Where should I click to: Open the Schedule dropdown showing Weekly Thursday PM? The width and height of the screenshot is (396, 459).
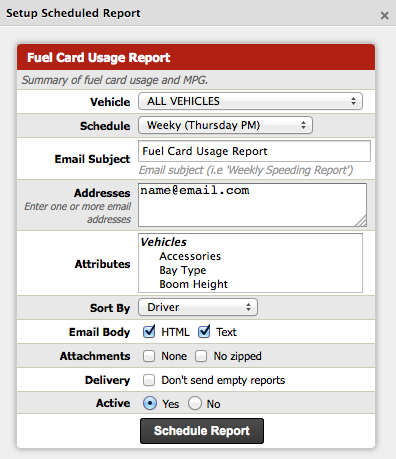click(225, 125)
